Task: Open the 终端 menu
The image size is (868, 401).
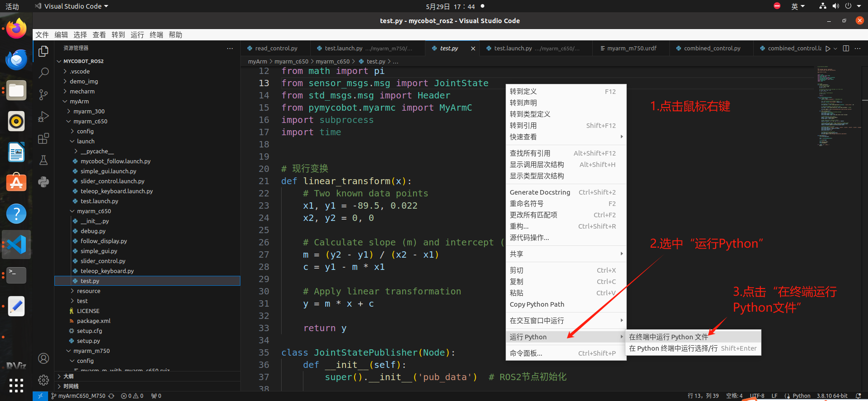Action: click(x=156, y=35)
